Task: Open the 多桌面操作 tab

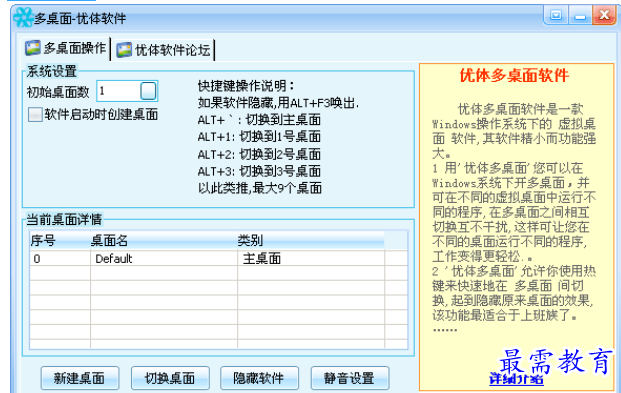Action: point(66,48)
